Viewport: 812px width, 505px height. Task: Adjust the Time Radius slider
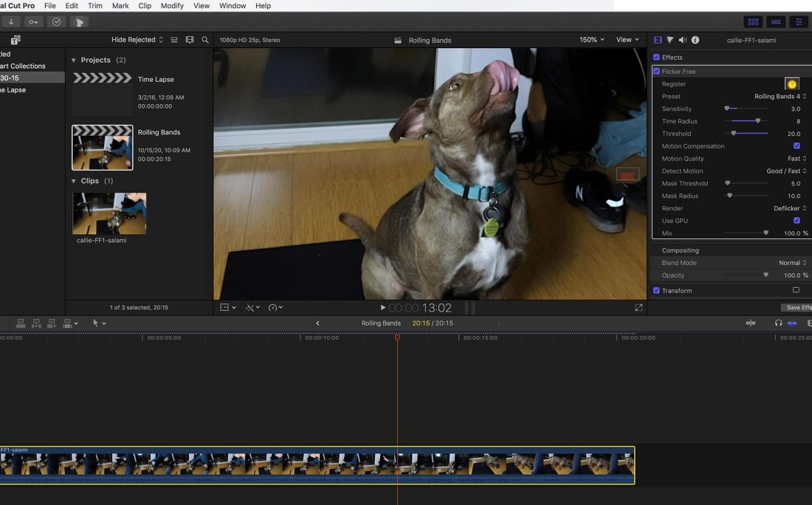[x=757, y=121]
